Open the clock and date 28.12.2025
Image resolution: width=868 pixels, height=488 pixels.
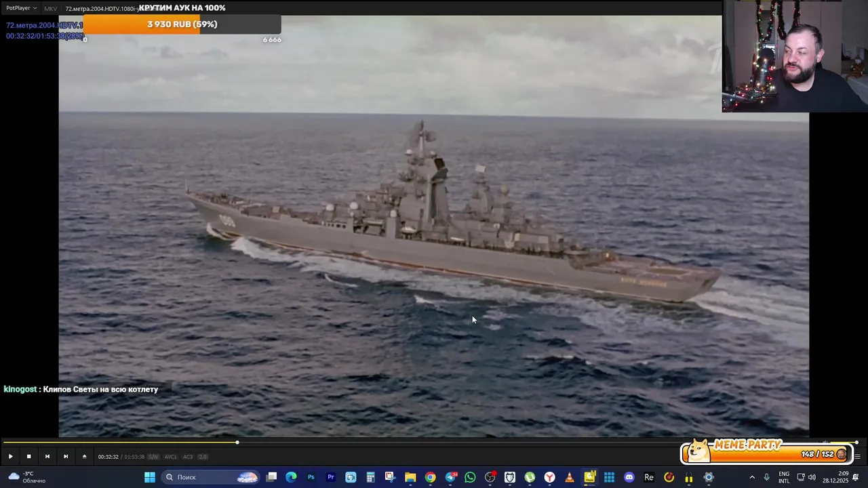pos(835,477)
